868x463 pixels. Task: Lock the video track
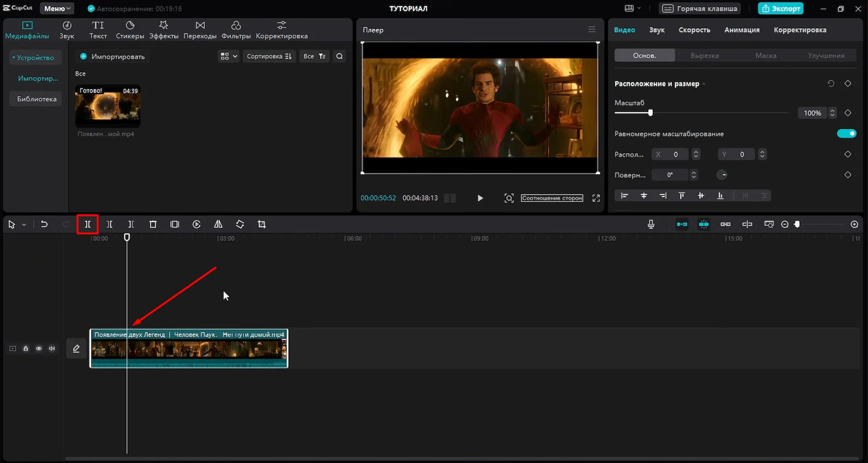click(26, 348)
